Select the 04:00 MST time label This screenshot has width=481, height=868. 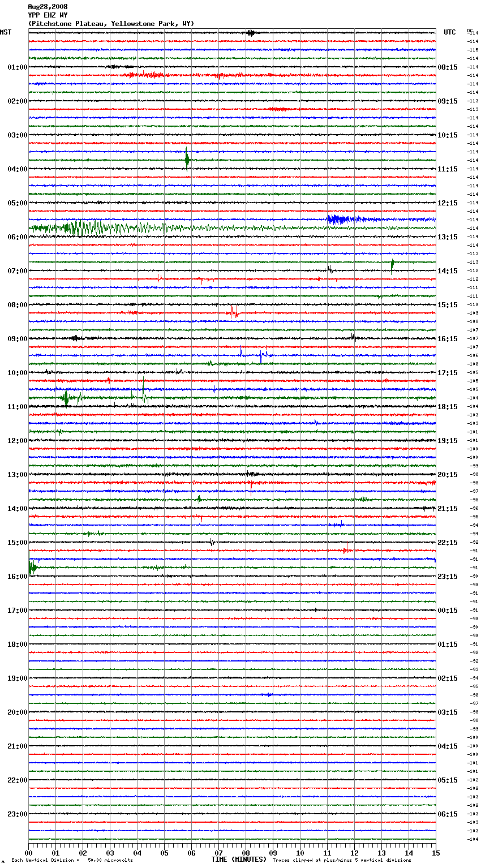[18, 169]
